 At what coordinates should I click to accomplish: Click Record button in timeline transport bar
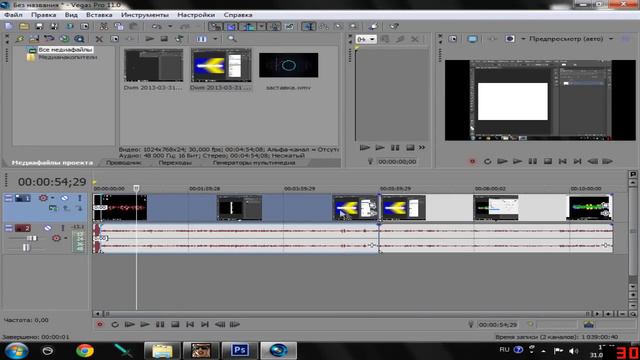(100, 324)
